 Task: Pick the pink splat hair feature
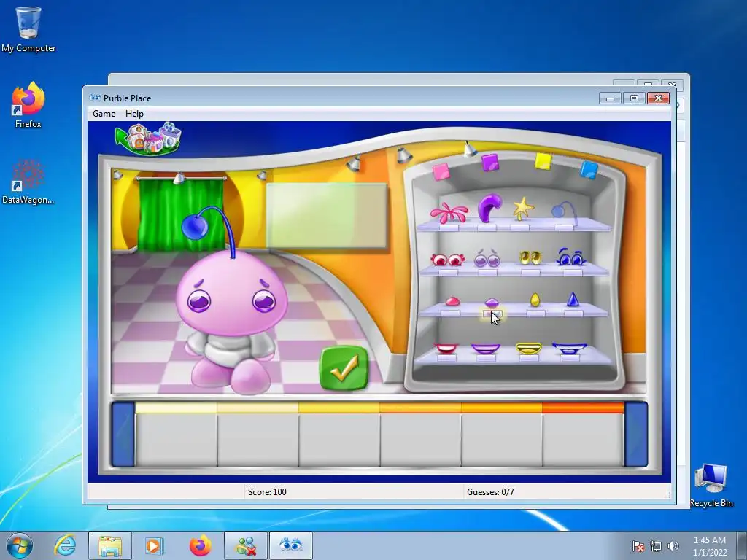[x=449, y=212]
